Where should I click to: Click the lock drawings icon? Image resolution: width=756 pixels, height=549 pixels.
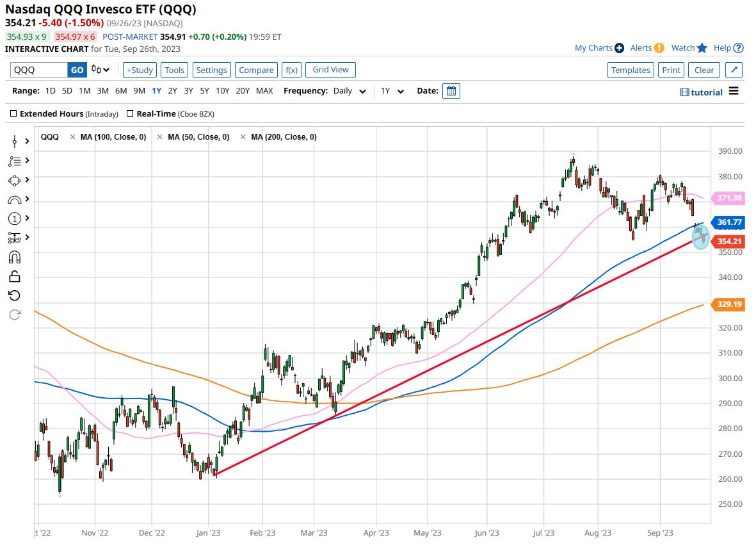coord(15,277)
